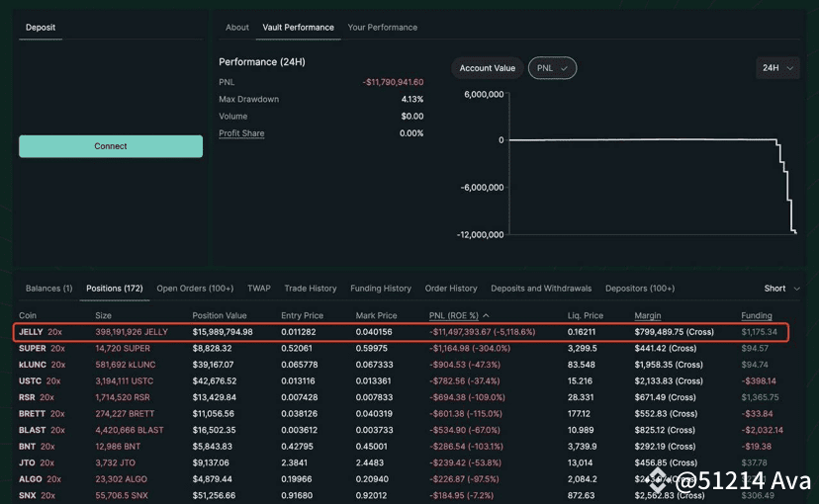Click the underlined Margin column header
The height and width of the screenshot is (504, 819).
coord(648,315)
